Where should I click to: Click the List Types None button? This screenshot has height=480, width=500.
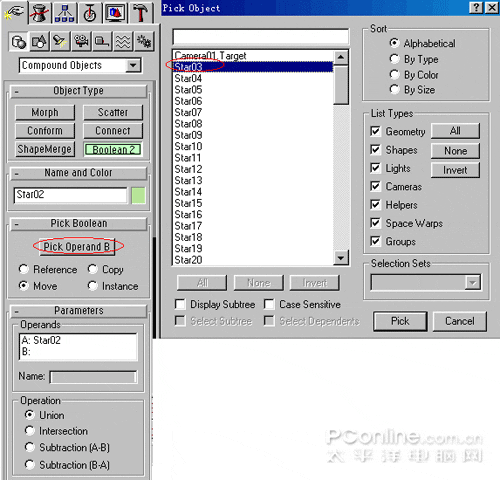tap(455, 151)
